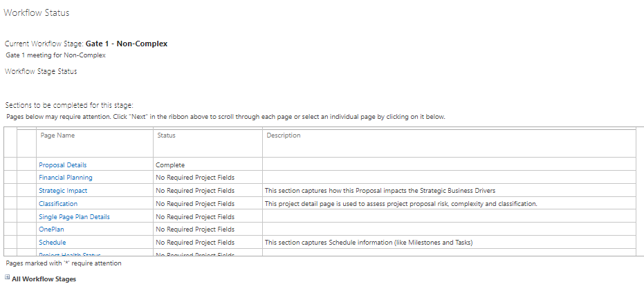Click the Gate 1 - Non-Complex stage title
Screen dimensions: 644x291
[127, 44]
